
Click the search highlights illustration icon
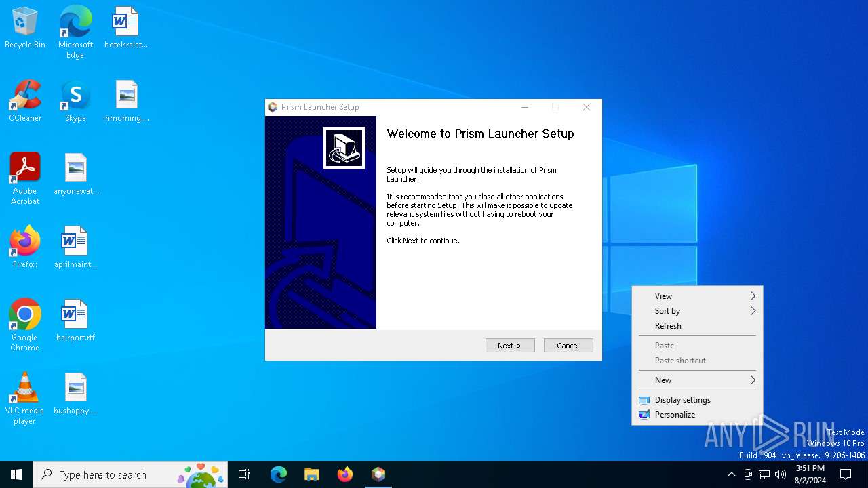pos(201,475)
